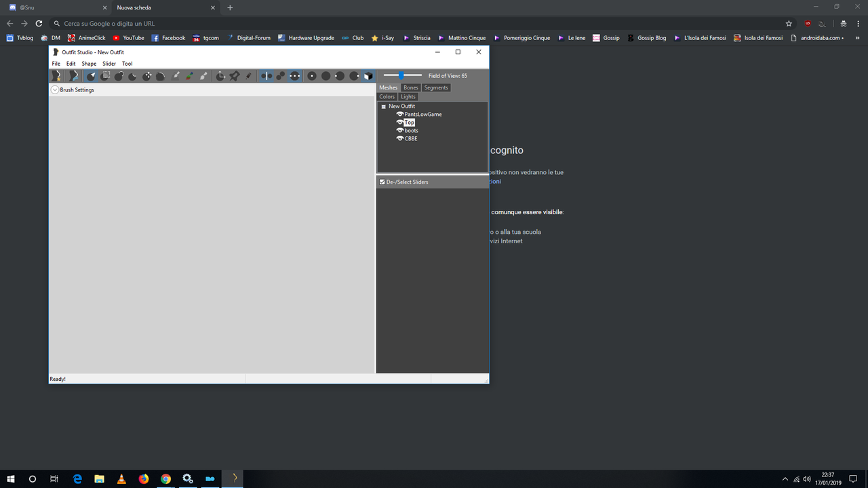This screenshot has width=868, height=488.
Task: Switch to the Segments tab
Action: click(436, 87)
